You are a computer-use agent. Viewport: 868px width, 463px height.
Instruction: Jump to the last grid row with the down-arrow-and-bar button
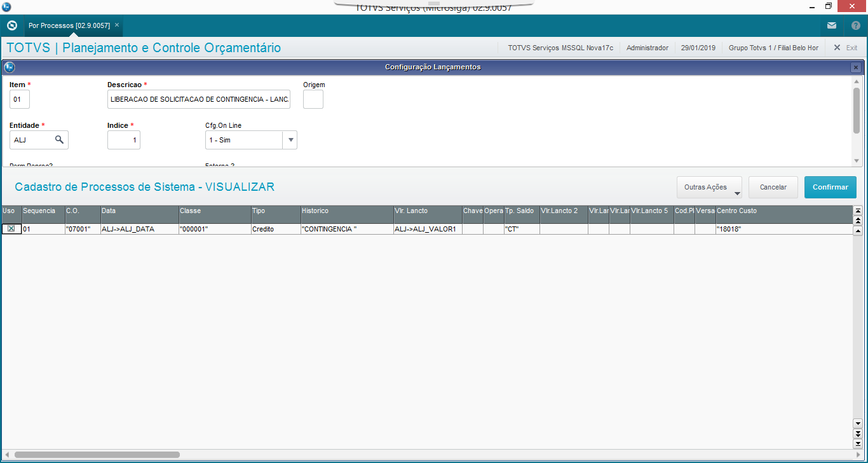pyautogui.click(x=858, y=443)
